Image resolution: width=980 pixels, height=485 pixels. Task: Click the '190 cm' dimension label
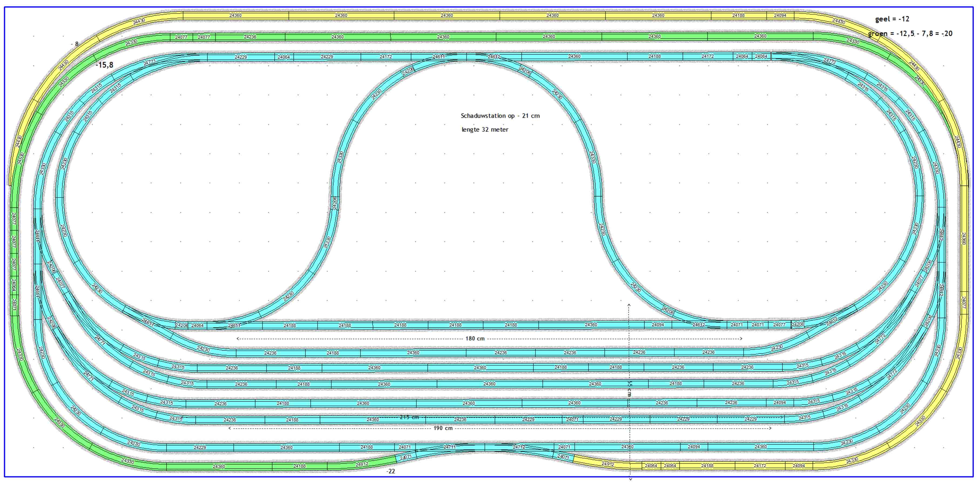(443, 428)
